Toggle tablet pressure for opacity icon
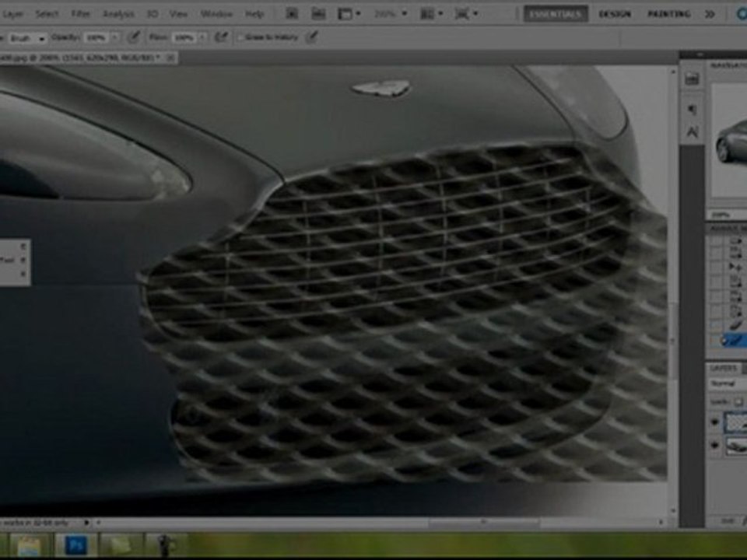This screenshot has width=747, height=560. coord(135,37)
